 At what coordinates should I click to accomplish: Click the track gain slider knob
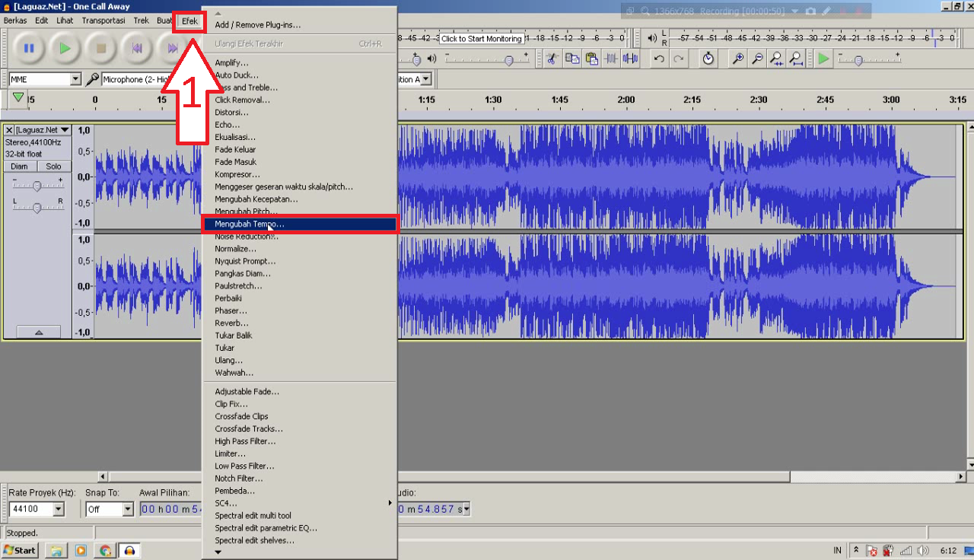pos(37,186)
